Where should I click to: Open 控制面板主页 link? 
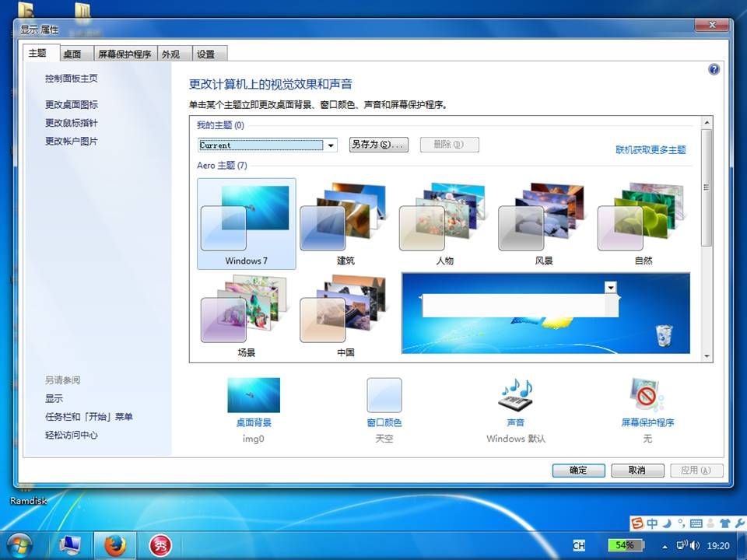coord(72,79)
